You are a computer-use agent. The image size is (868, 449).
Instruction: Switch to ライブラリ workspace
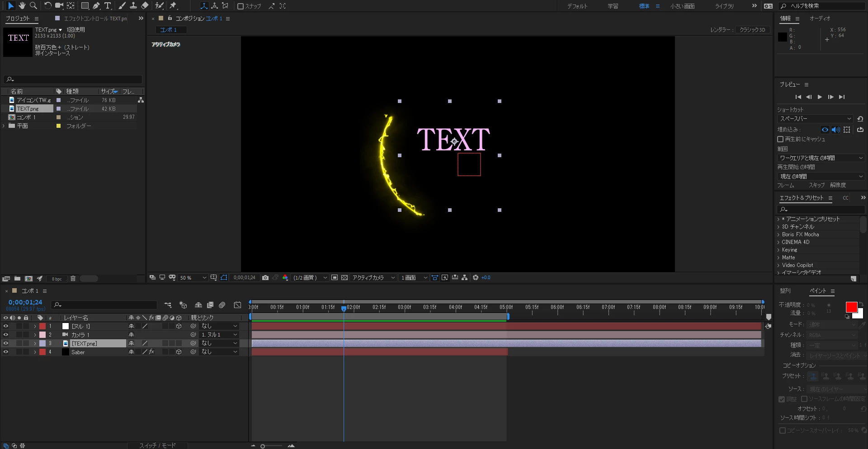pos(724,6)
